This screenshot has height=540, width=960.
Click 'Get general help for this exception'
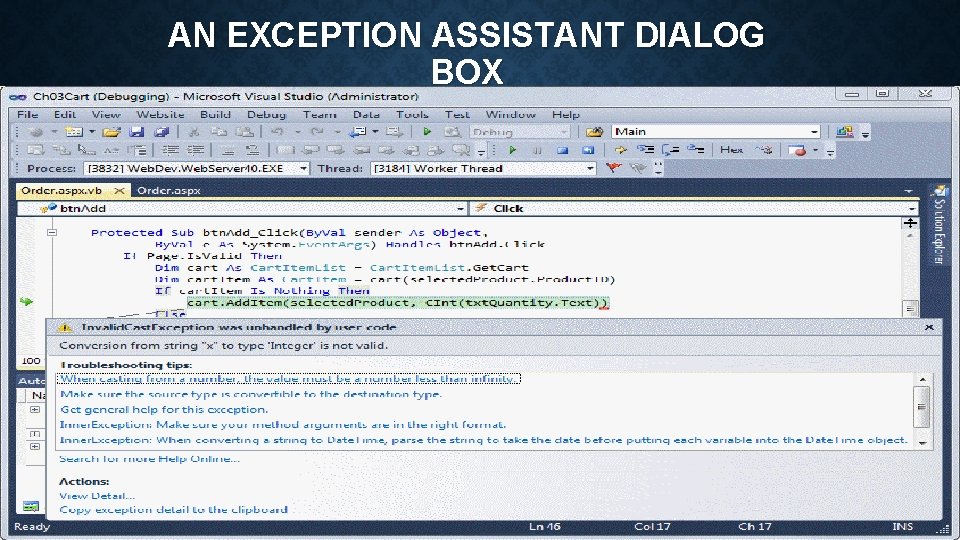(x=163, y=410)
